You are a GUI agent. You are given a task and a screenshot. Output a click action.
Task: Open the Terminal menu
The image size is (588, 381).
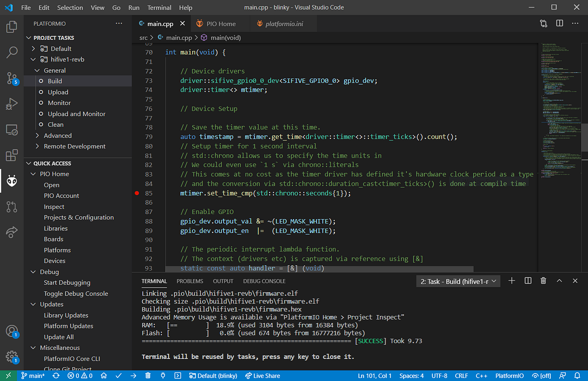click(159, 7)
